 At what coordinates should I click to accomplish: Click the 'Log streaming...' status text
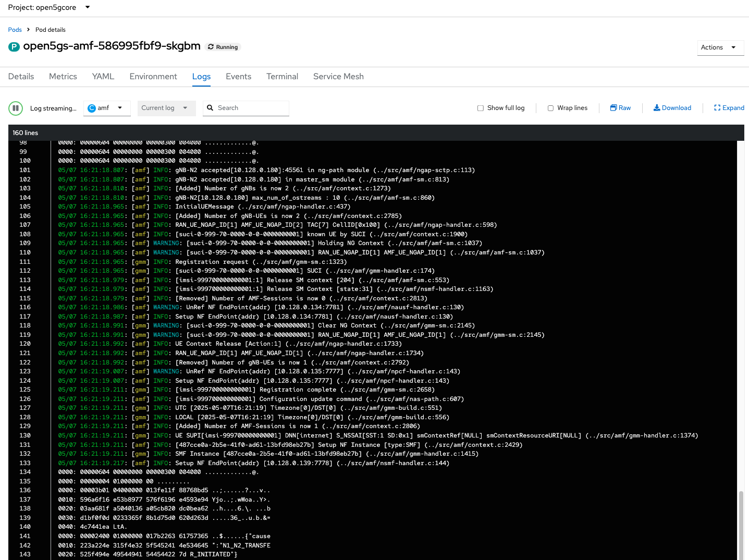53,108
